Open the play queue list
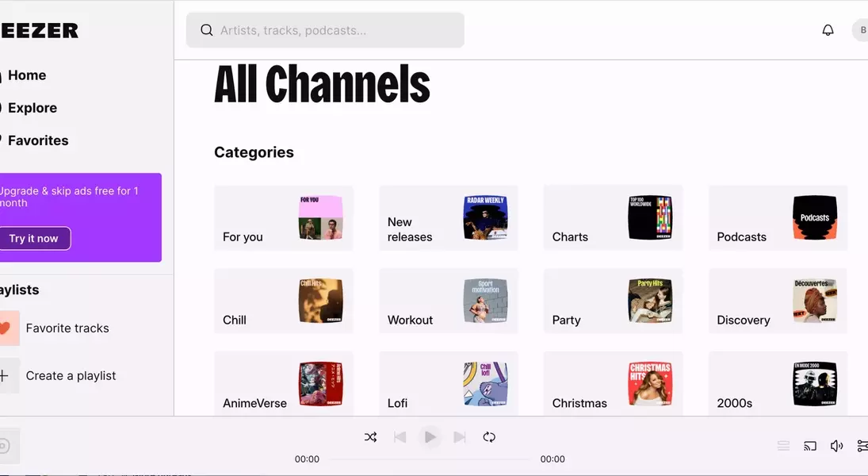 pyautogui.click(x=783, y=445)
